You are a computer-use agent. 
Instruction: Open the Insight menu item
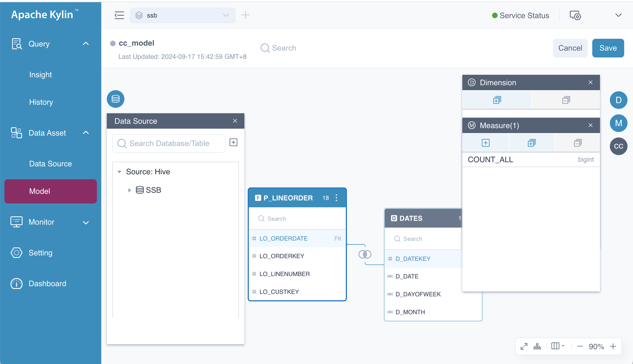pyautogui.click(x=40, y=75)
